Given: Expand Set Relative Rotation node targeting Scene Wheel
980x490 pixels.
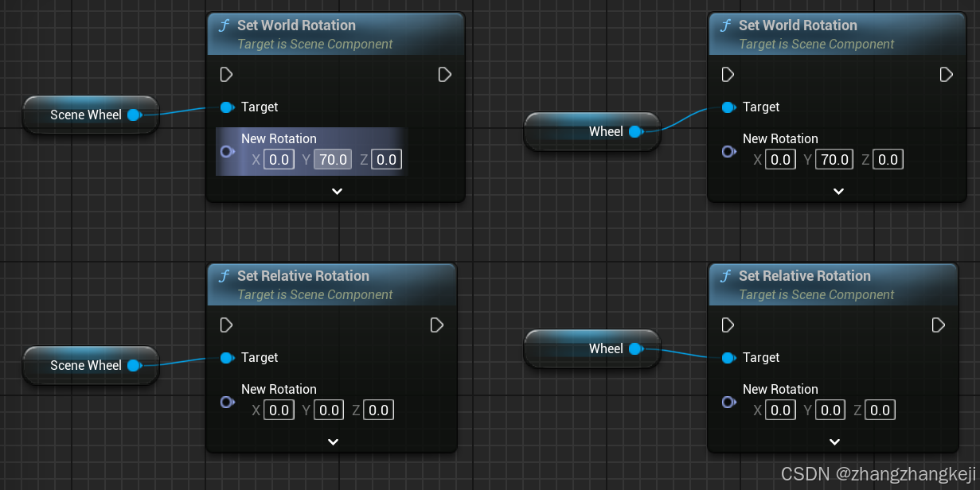Looking at the screenshot, I should (x=333, y=441).
